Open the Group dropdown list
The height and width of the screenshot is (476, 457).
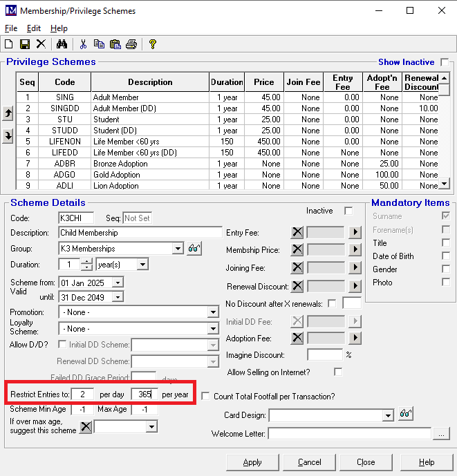pos(178,249)
